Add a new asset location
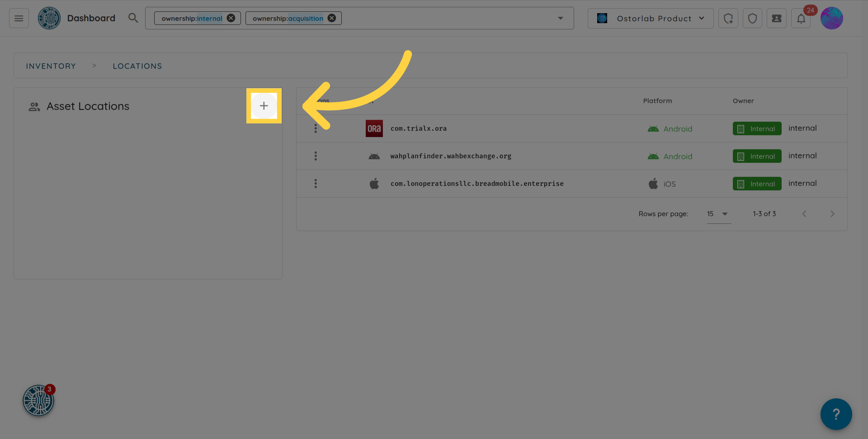This screenshot has width=868, height=439. click(x=264, y=106)
